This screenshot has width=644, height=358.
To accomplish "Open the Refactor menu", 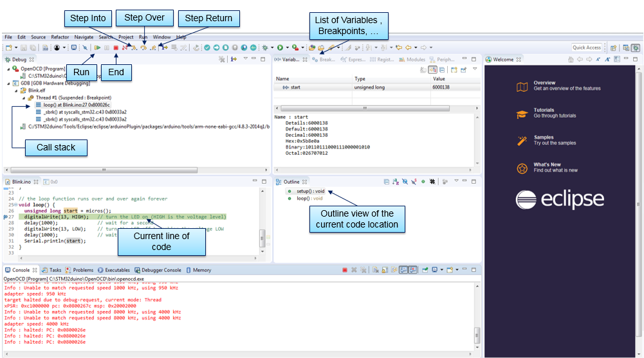I will coord(60,37).
